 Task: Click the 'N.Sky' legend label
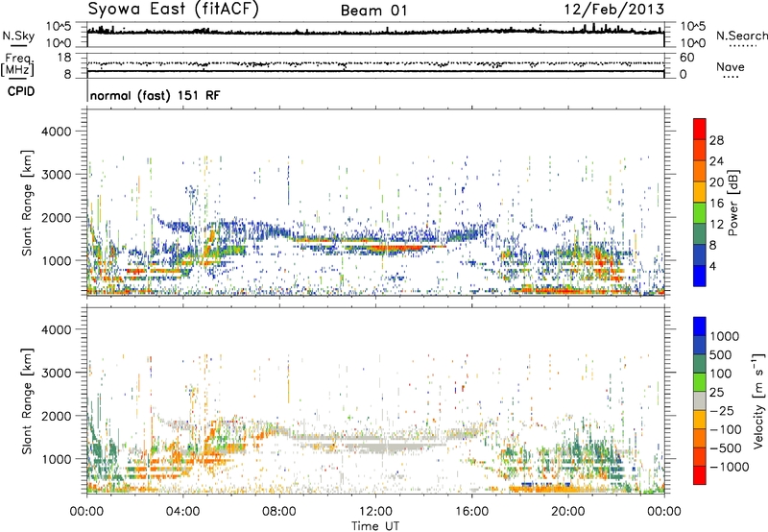point(18,36)
